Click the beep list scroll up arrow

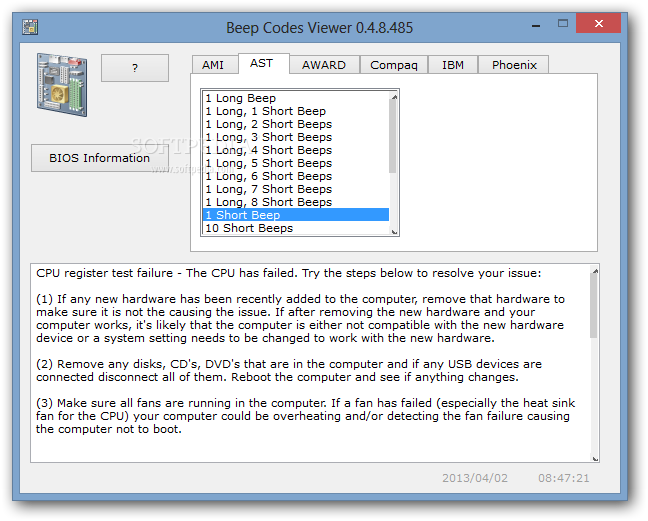point(394,97)
